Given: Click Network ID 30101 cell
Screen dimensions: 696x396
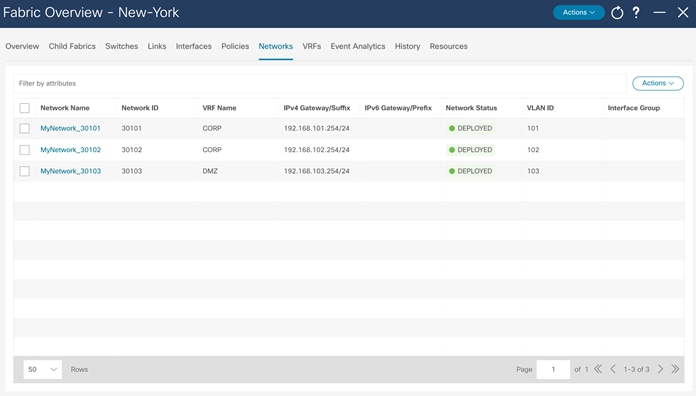Looking at the screenshot, I should point(131,128).
